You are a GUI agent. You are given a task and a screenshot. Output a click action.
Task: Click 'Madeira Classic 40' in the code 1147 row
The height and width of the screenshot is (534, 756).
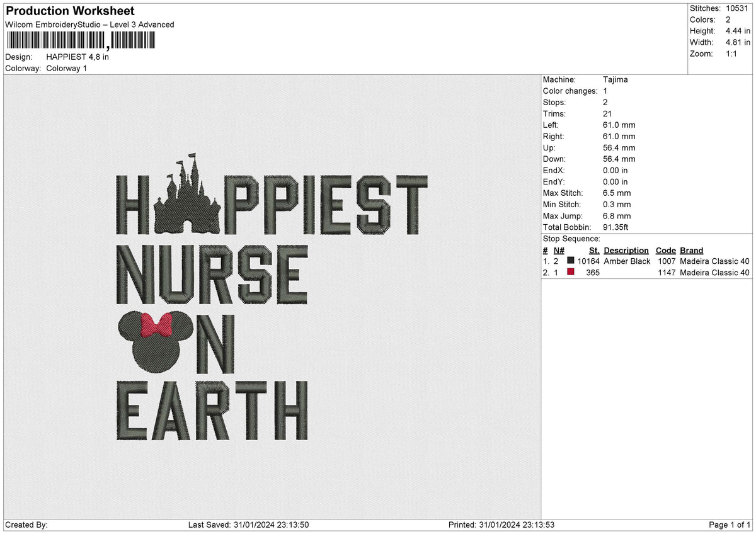pos(715,273)
